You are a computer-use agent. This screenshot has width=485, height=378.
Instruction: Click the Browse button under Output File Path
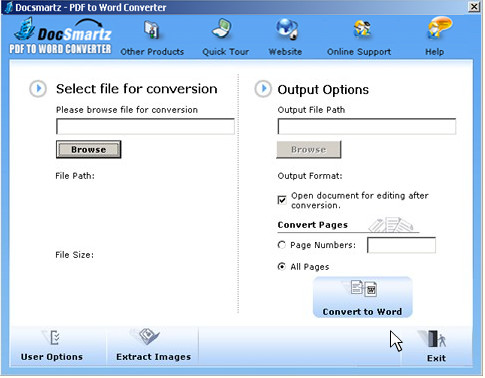(x=309, y=150)
